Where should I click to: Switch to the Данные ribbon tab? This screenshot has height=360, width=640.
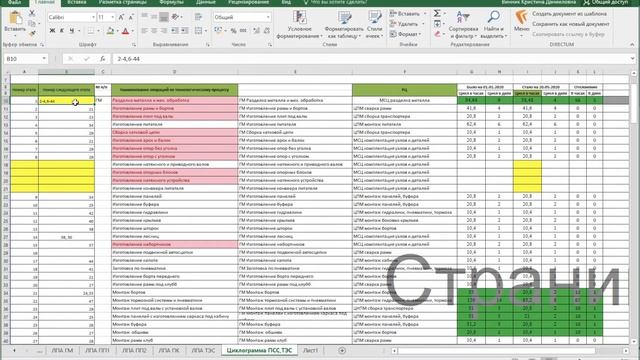point(206,2)
